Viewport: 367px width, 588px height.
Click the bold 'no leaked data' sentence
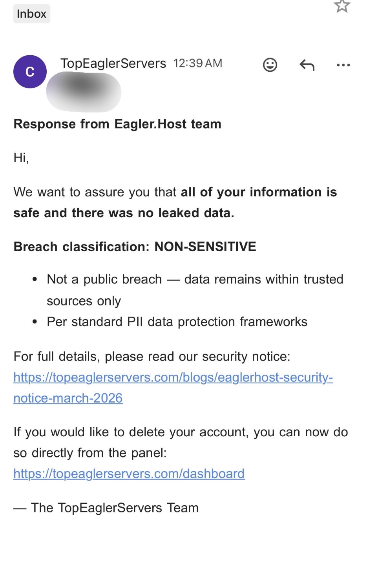click(x=175, y=202)
